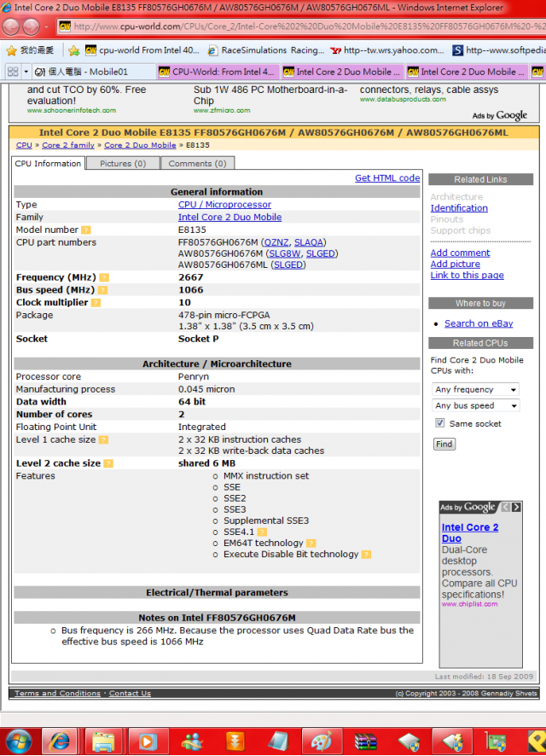This screenshot has width=546, height=756.
Task: Switch to the Comments (0) tab
Action: click(x=198, y=164)
